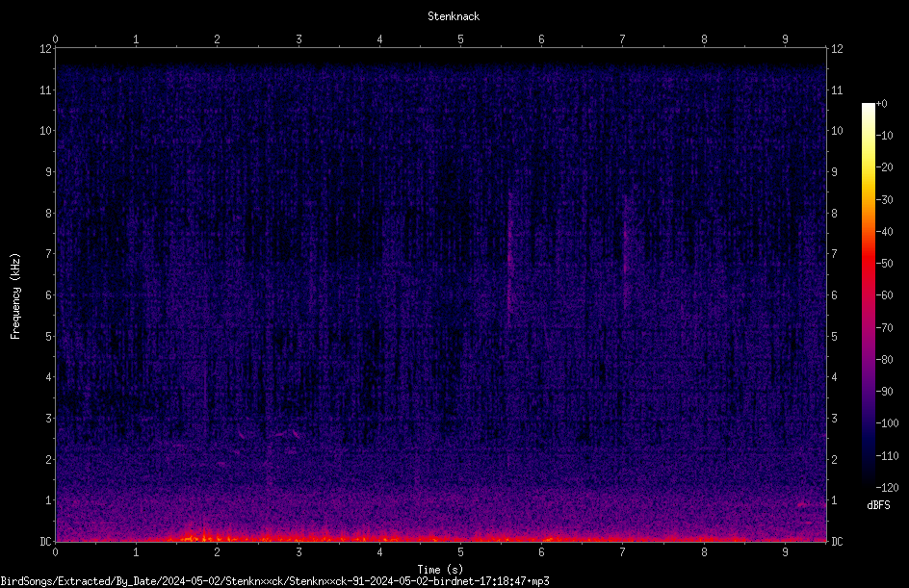
Task: Click the Time (s) axis label
Action: click(x=440, y=570)
